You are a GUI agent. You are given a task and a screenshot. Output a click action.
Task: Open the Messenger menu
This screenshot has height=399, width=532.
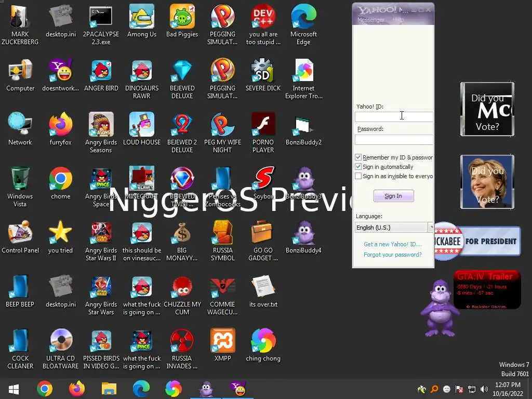[x=370, y=20]
